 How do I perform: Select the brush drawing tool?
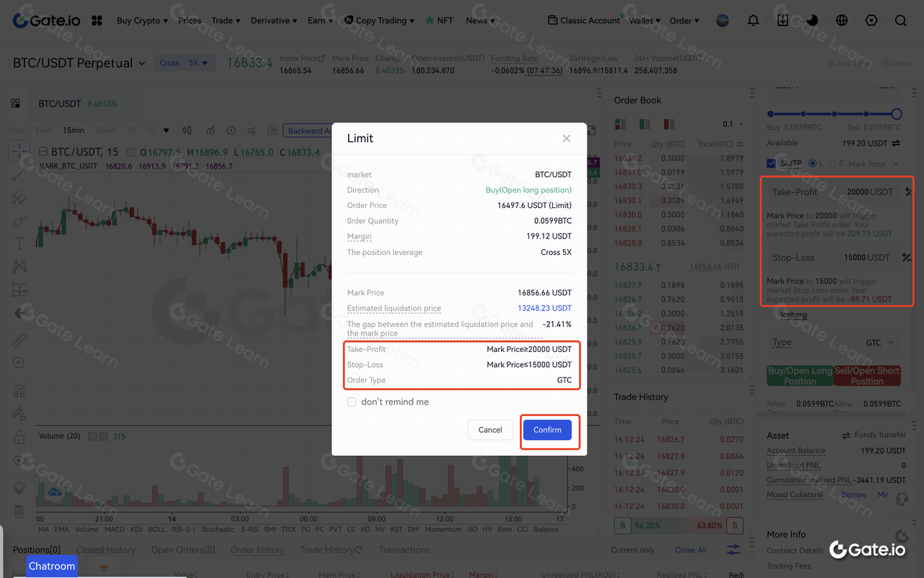point(19,220)
